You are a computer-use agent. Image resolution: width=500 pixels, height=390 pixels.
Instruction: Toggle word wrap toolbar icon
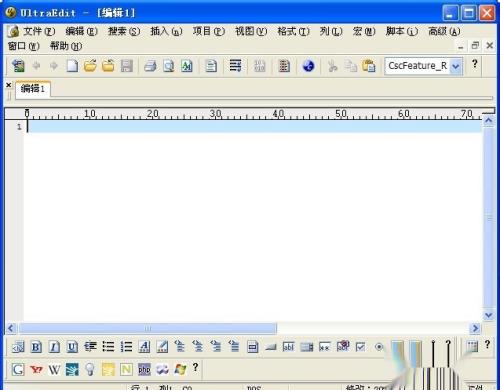pos(235,66)
